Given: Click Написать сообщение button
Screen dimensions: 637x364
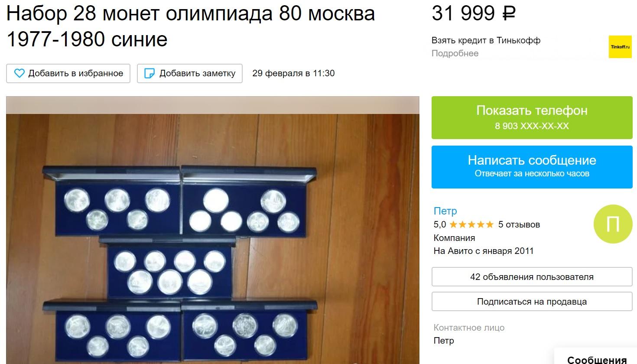Looking at the screenshot, I should 532,167.
